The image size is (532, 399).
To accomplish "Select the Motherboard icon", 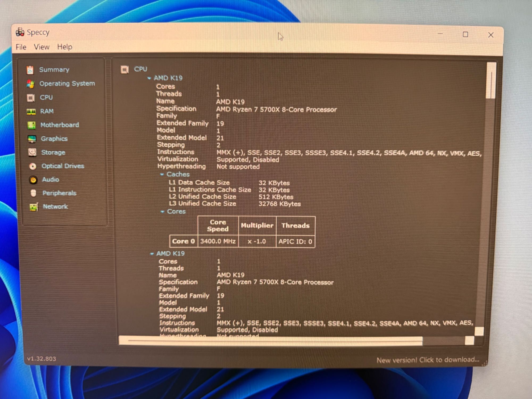I will point(31,125).
